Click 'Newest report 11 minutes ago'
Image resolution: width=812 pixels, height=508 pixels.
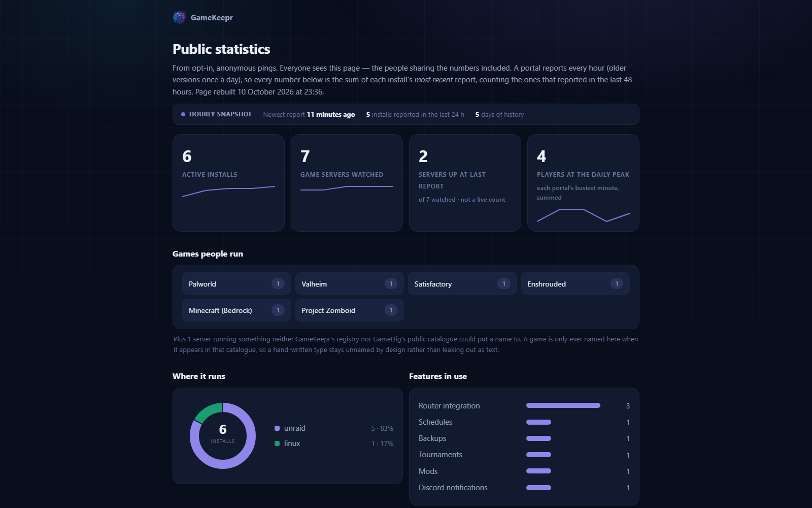309,115
